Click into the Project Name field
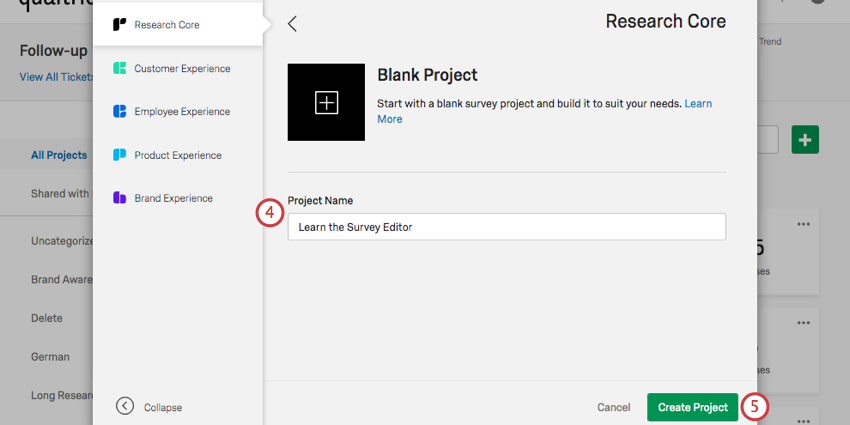Viewport: 850px width, 425px height. (506, 227)
